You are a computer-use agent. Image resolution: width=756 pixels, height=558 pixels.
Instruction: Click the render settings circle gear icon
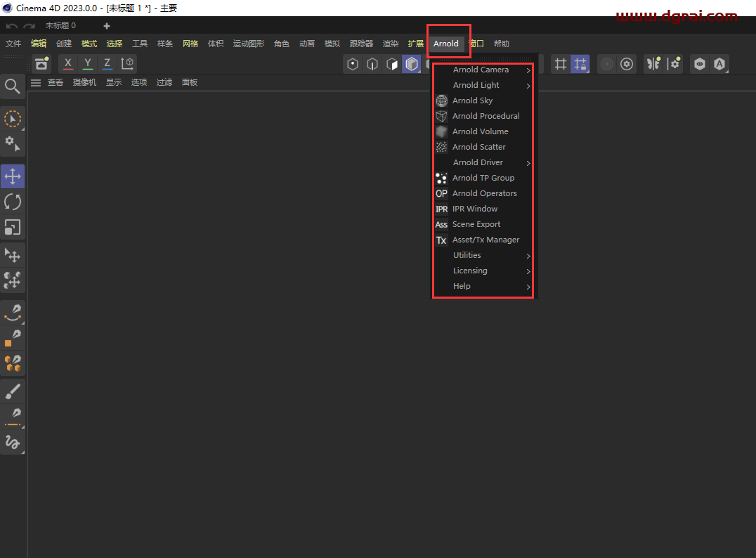tap(627, 64)
